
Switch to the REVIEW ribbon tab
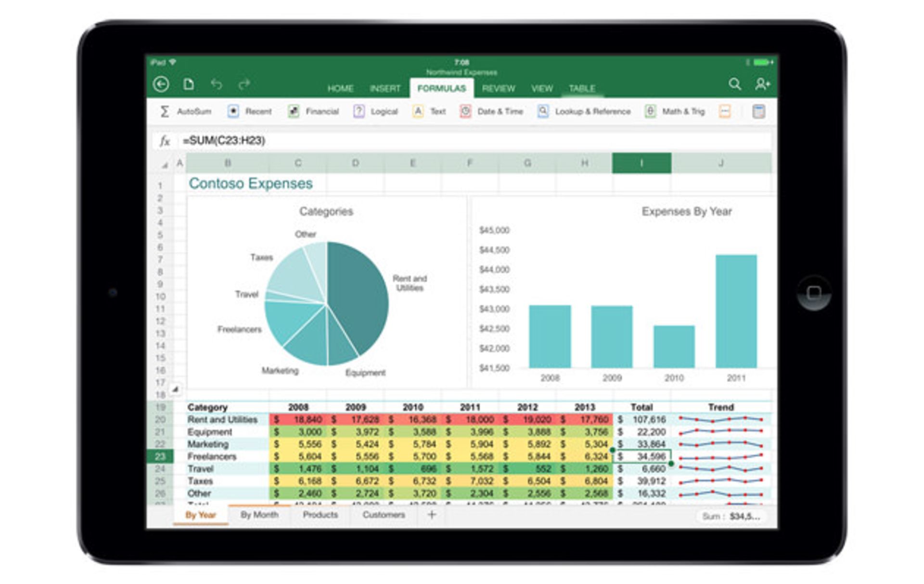tap(499, 88)
